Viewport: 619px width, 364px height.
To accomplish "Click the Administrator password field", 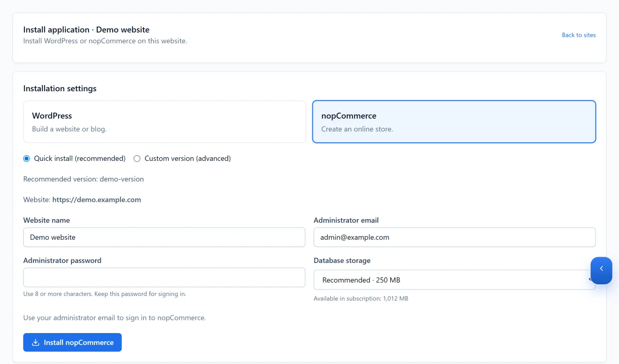I will [164, 277].
